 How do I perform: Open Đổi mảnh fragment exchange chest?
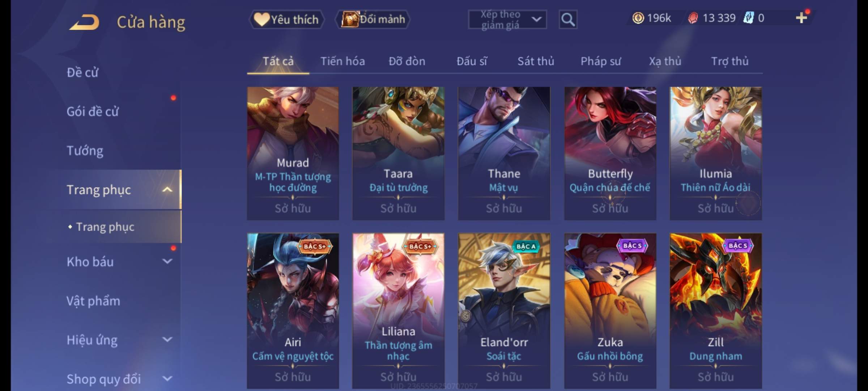coord(373,19)
